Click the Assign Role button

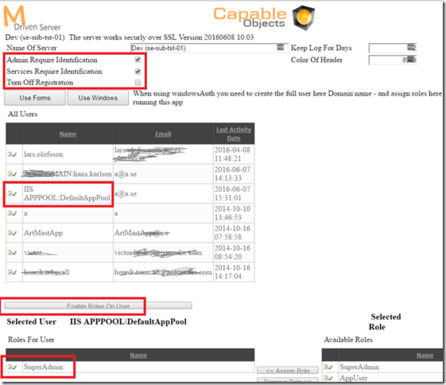[288, 371]
